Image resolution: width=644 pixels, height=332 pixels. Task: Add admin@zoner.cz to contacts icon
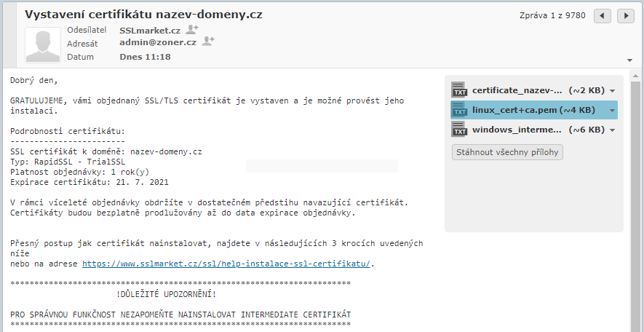pyautogui.click(x=208, y=42)
